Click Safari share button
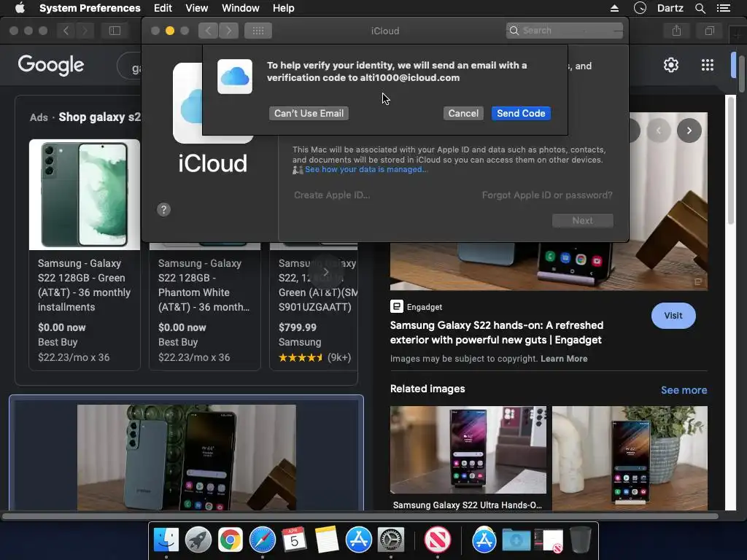The height and width of the screenshot is (560, 747). pyautogui.click(x=676, y=31)
